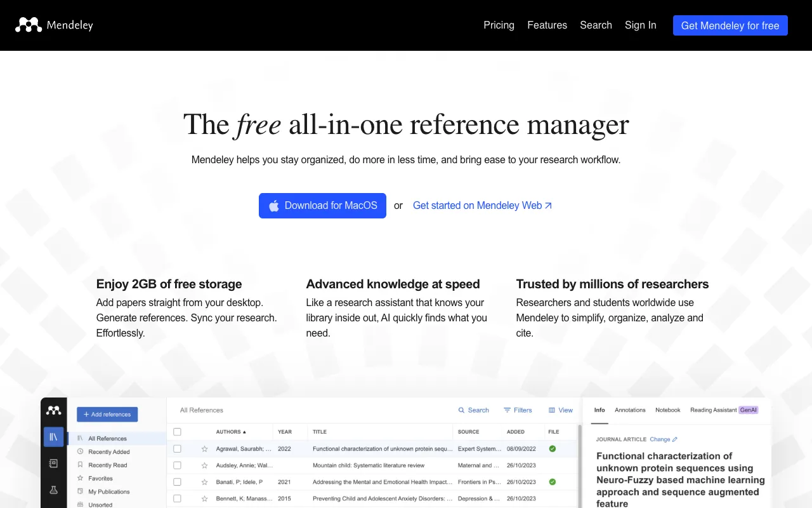Open Recently Added using its clock icon
This screenshot has width=812, height=508.
coord(80,451)
